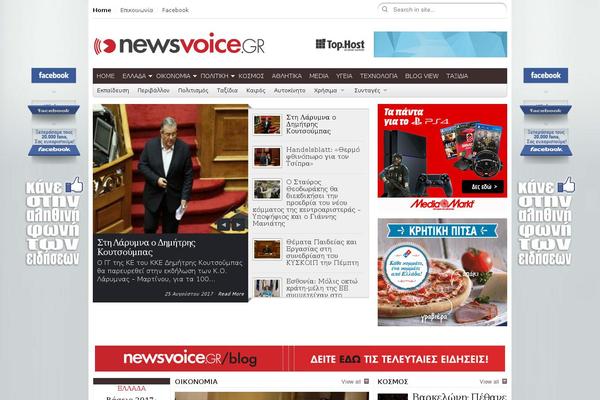This screenshot has height=400, width=600.
Task: Open the ΤΑΞΙΔΙΑ item in main navigation
Action: 457,76
